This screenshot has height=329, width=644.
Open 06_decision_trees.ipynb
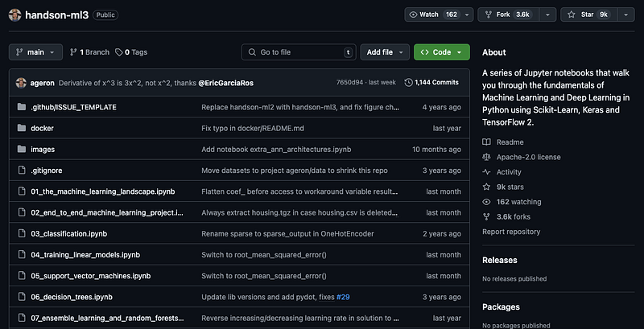tap(72, 297)
